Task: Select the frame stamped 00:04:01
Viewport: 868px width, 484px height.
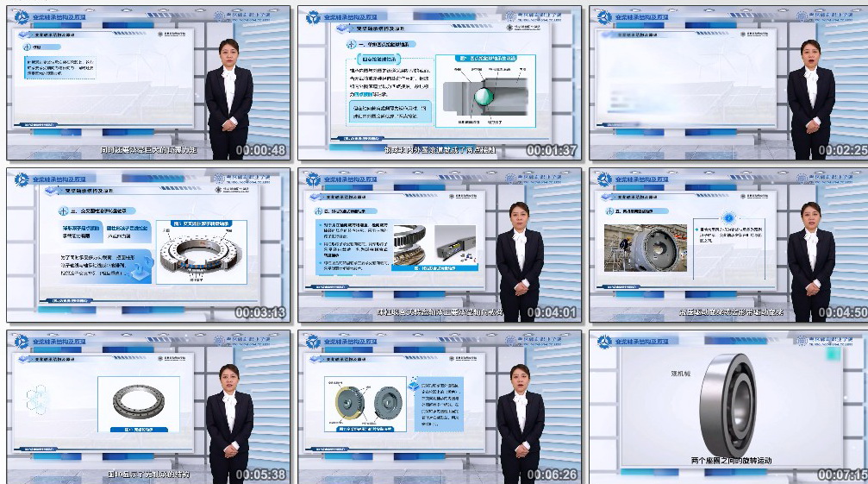Action: (x=440, y=245)
